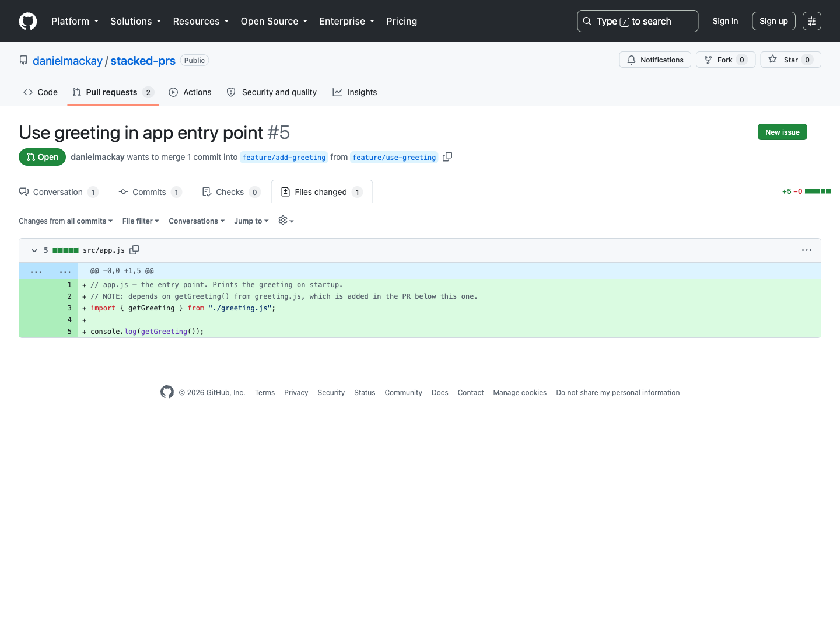Open the Status footer link

point(365,393)
